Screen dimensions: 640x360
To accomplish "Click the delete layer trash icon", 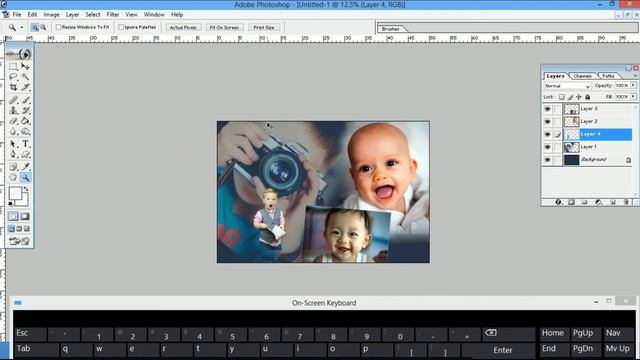I will (x=626, y=202).
